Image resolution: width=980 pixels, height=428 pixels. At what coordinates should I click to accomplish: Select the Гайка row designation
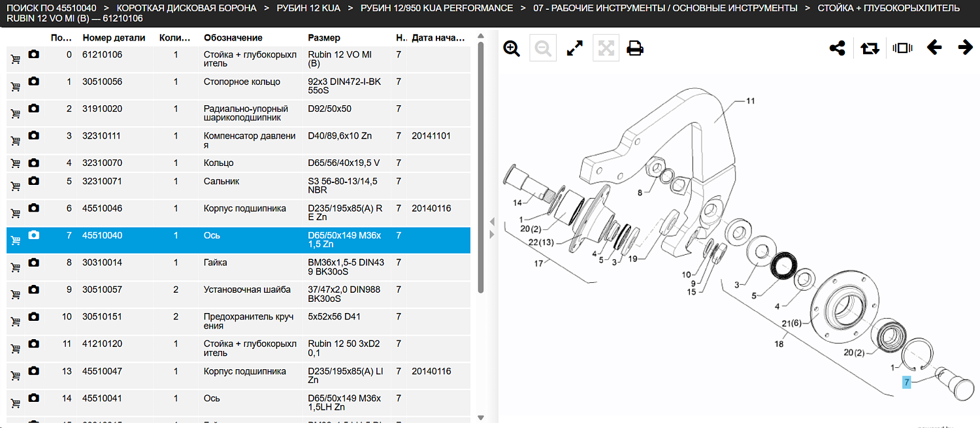216,262
